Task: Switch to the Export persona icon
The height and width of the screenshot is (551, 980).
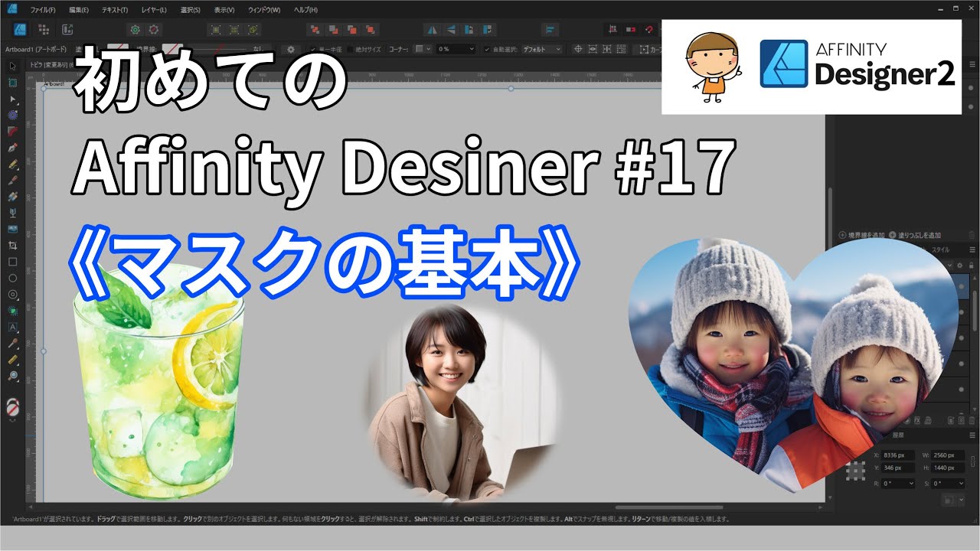Action: [67, 30]
